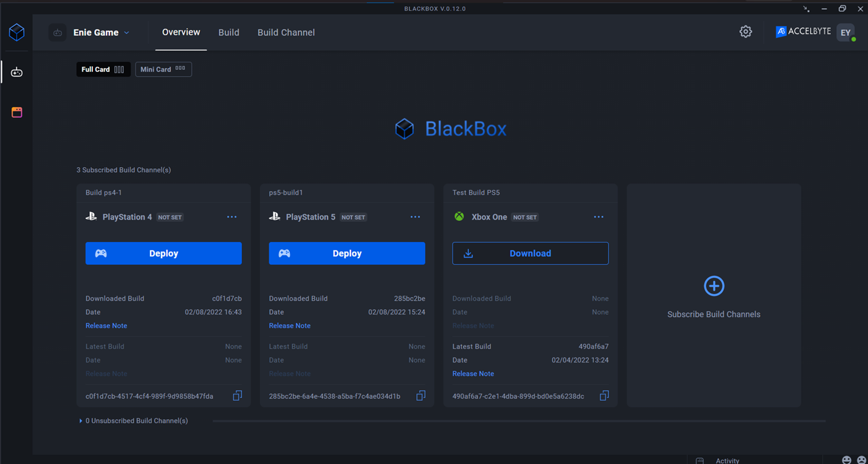Click the EY user avatar

[845, 32]
